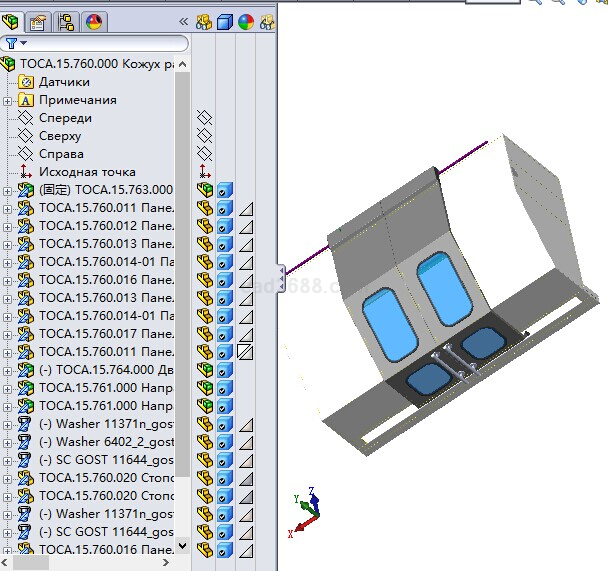
Task: Expand the TOCA.15.760.012 panel part
Action: coord(8,226)
